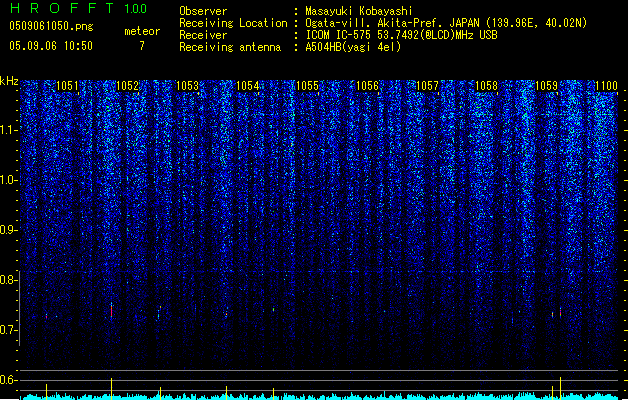Click the Observer field label
Viewport: 629px width, 400px height.
pos(203,11)
